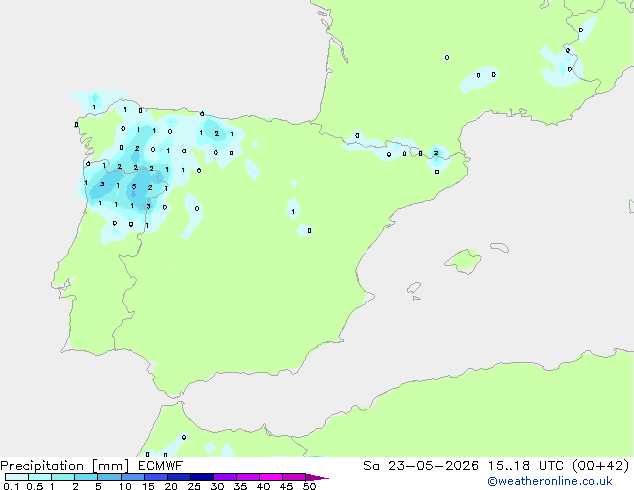Screen dimensions: 634x490
Task: Click the '10' legend scale label
Action: click(x=125, y=486)
